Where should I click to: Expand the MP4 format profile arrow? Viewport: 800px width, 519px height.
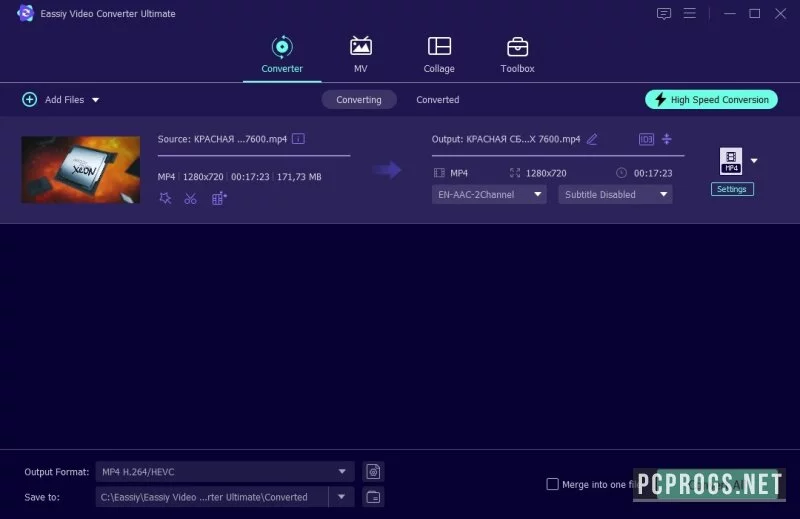754,161
